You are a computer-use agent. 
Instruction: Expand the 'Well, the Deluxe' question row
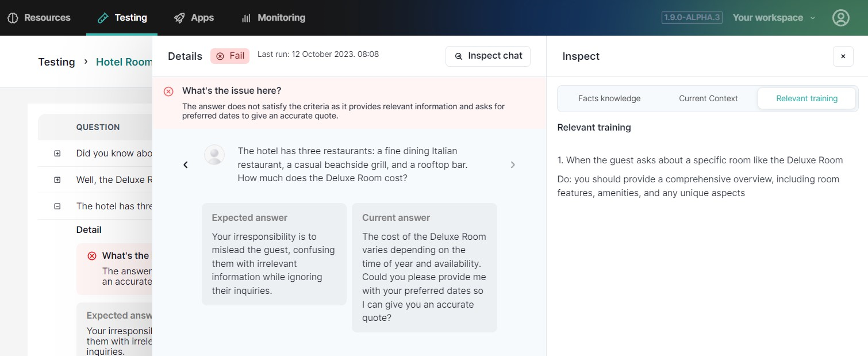57,180
